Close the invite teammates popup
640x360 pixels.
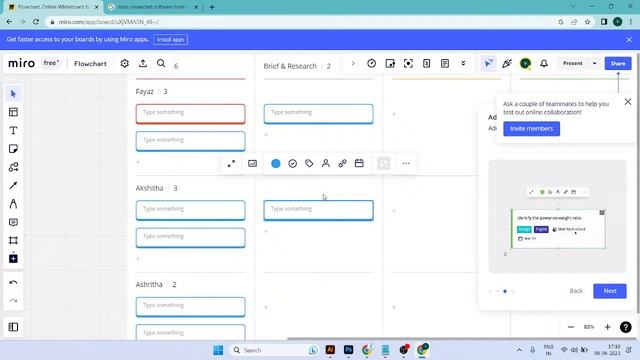[628, 102]
